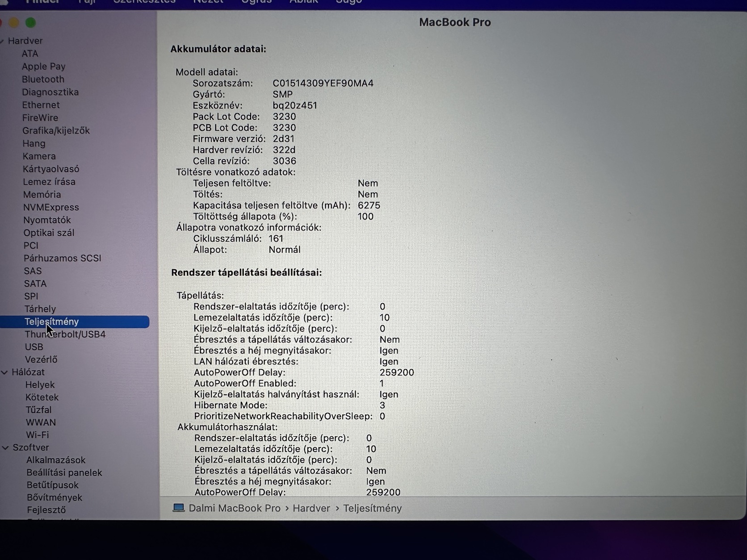Open Helyek under Hálózat
Image resolution: width=747 pixels, height=560 pixels.
(x=40, y=384)
